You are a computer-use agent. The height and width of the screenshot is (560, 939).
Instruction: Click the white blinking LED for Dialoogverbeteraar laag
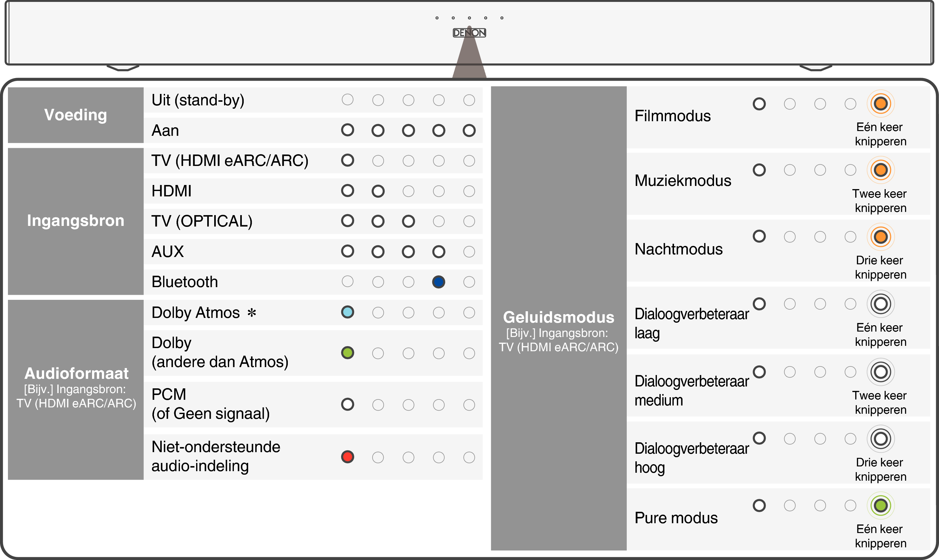[x=881, y=304]
